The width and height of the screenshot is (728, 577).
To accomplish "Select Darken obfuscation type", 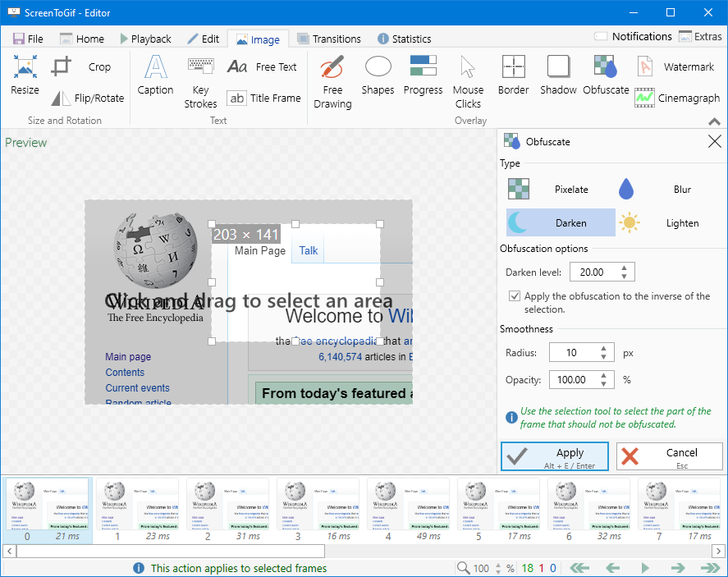I will click(561, 222).
